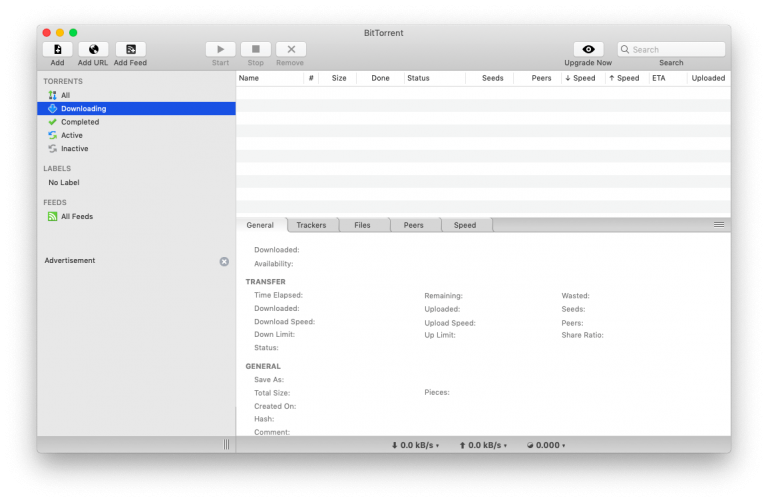This screenshot has height=502, width=768.
Task: Click the TORRENTS section header
Action: pos(63,81)
